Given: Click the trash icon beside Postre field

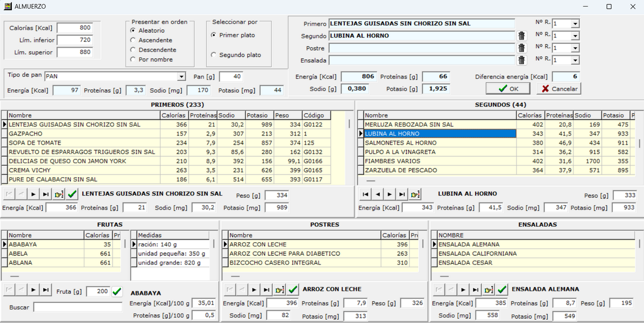Looking at the screenshot, I should 521,48.
